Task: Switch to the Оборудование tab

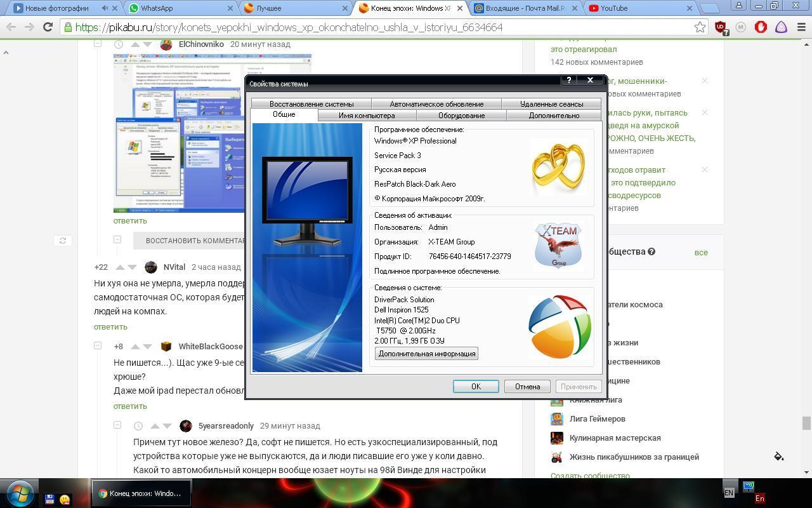Action: point(461,116)
